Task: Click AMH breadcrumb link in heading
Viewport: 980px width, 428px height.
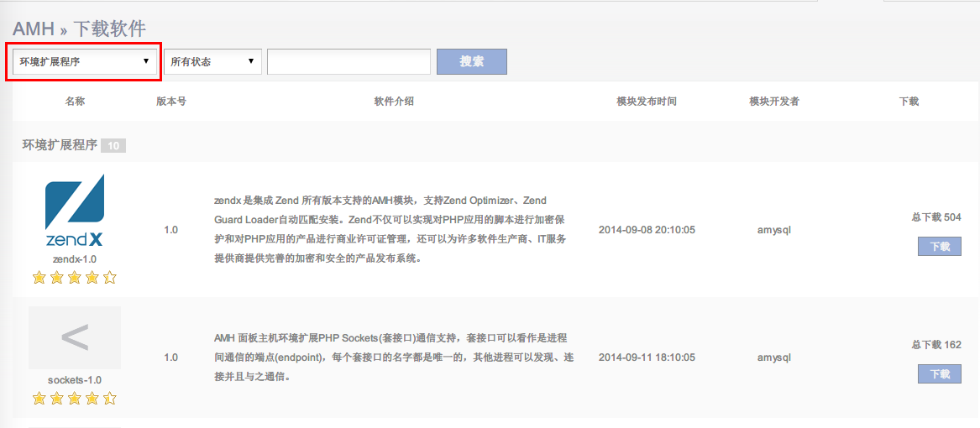Action: point(34,29)
